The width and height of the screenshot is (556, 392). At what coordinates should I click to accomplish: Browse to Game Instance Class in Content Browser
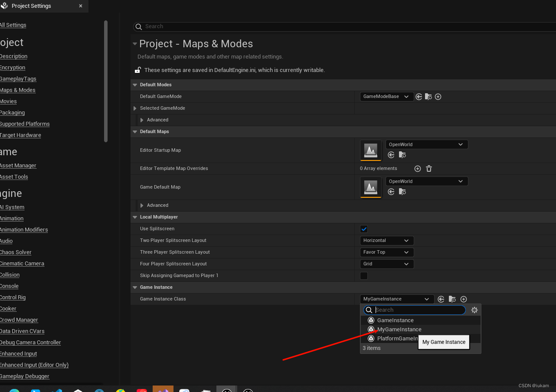tap(452, 299)
